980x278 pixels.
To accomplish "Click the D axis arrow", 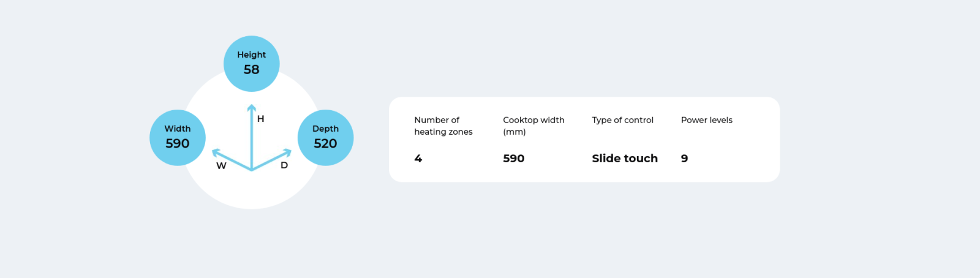I will pos(271,159).
